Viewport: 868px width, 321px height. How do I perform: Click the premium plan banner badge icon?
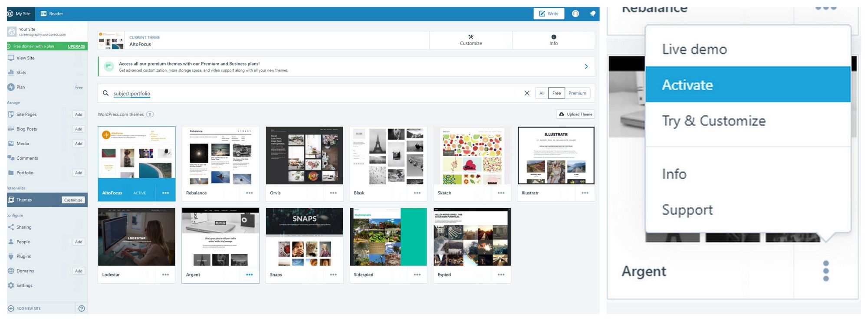109,66
